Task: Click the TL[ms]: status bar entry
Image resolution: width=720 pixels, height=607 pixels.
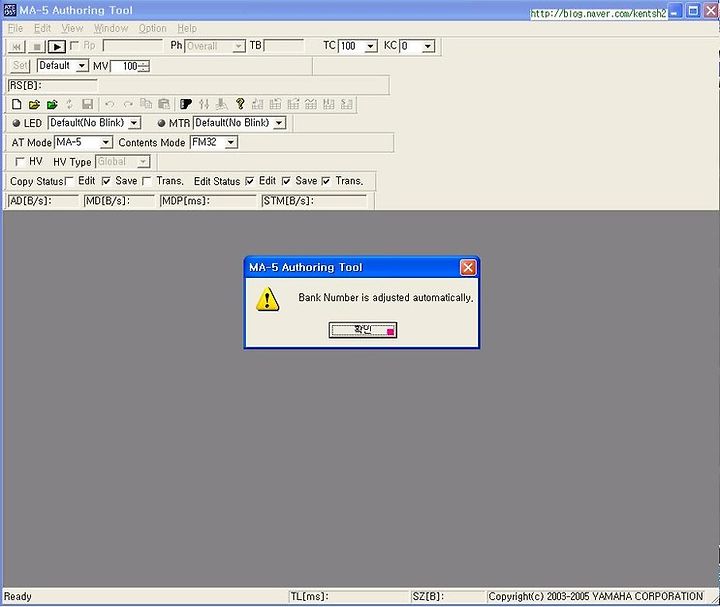Action: pyautogui.click(x=348, y=596)
